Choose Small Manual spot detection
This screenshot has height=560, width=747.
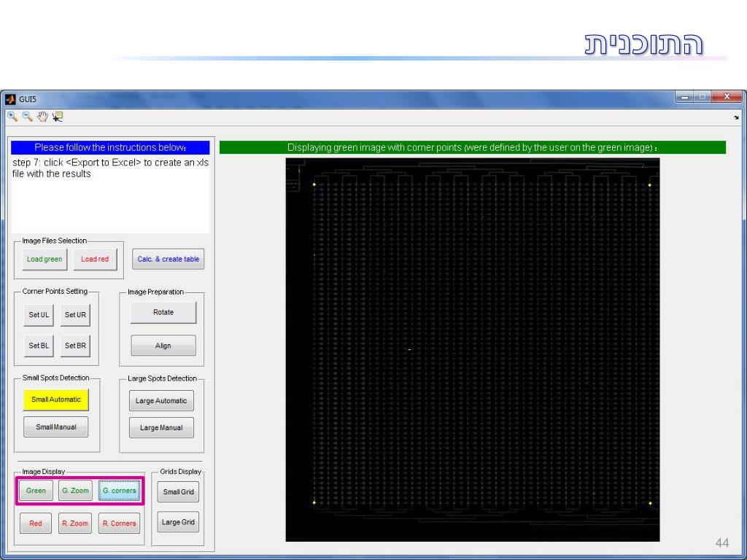pyautogui.click(x=55, y=427)
